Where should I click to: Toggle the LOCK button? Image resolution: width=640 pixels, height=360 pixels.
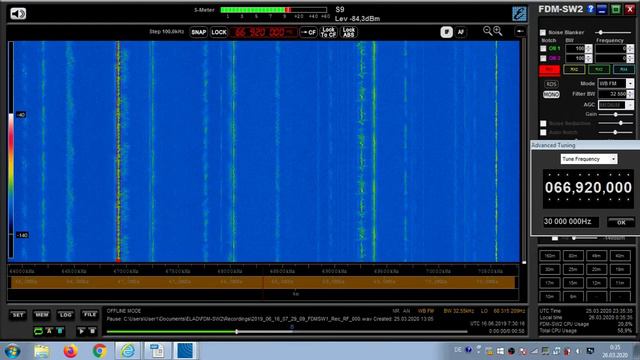click(219, 32)
